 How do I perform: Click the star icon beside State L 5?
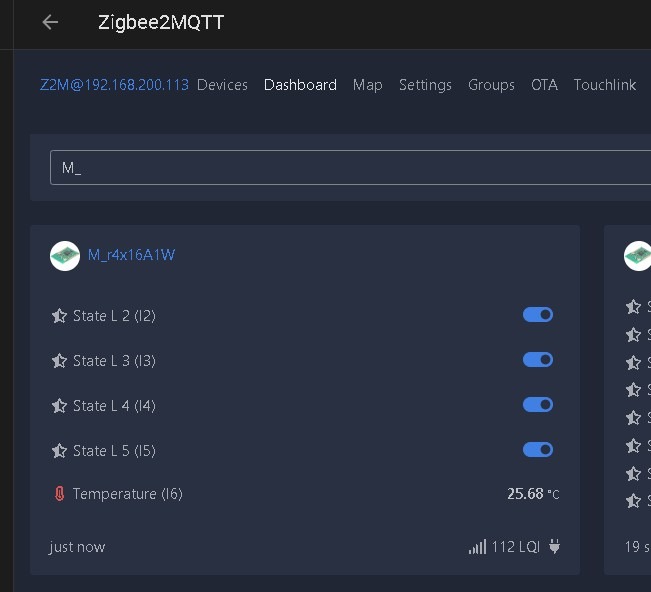coord(59,450)
